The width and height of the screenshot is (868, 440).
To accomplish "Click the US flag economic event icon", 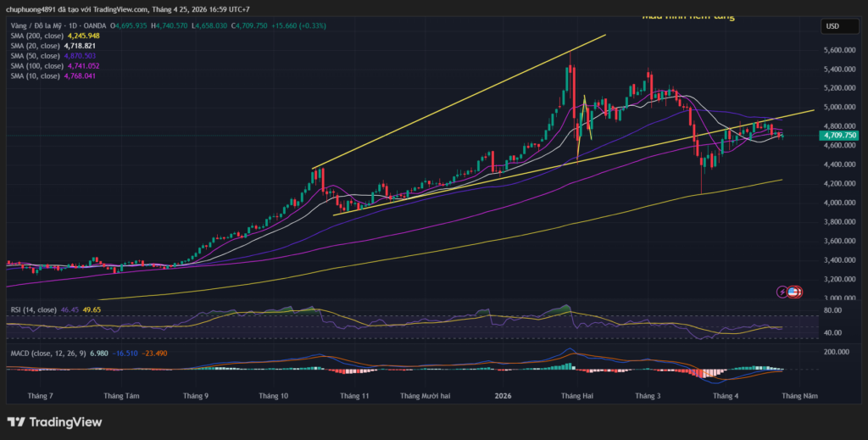I will point(793,292).
